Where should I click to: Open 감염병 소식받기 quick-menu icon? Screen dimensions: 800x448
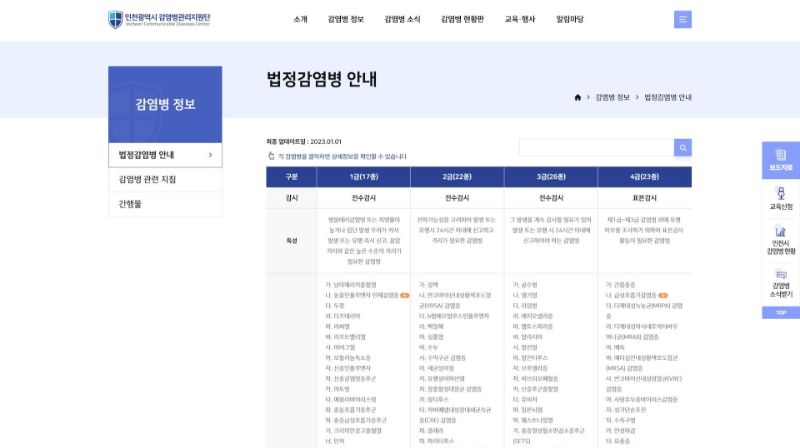pyautogui.click(x=781, y=284)
